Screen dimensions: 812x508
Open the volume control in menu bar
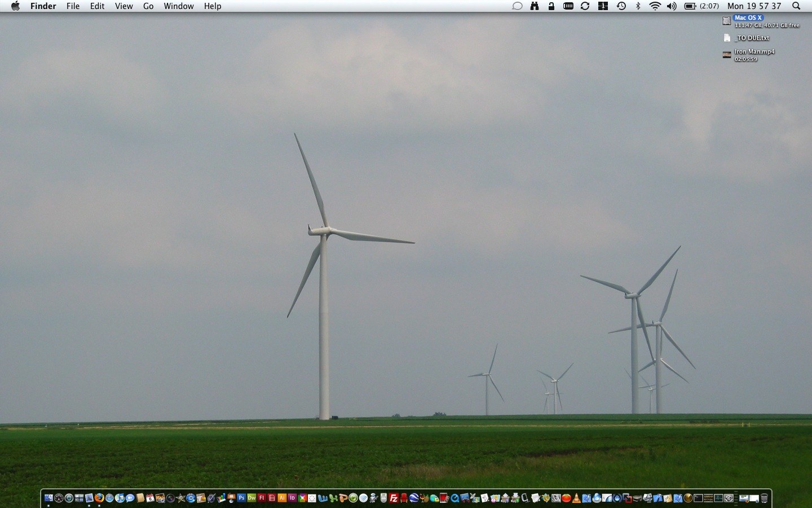[x=672, y=6]
